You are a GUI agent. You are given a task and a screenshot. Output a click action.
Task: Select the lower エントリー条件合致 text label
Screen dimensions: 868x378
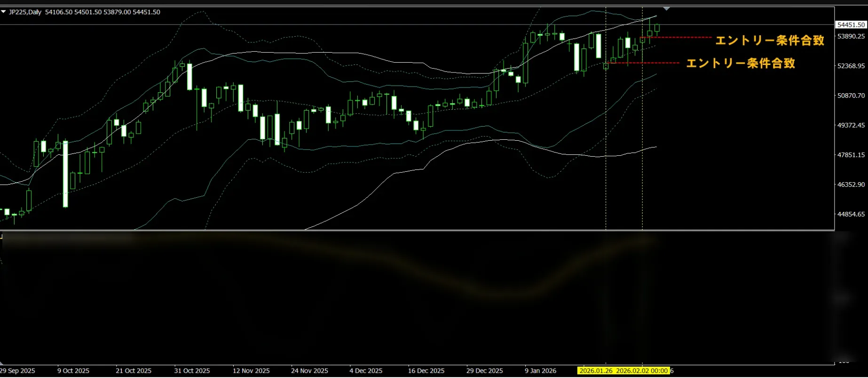coord(741,63)
